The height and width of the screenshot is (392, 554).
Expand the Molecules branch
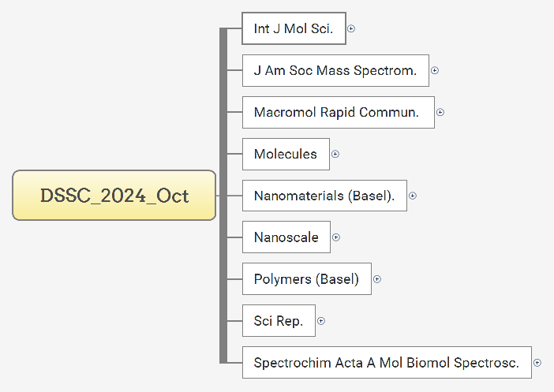[335, 154]
